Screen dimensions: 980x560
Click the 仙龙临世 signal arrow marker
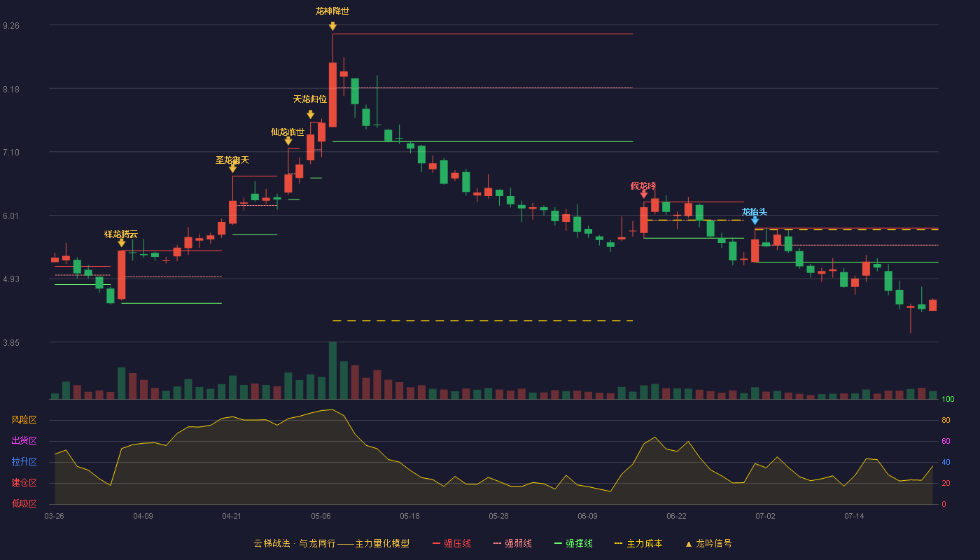[288, 140]
